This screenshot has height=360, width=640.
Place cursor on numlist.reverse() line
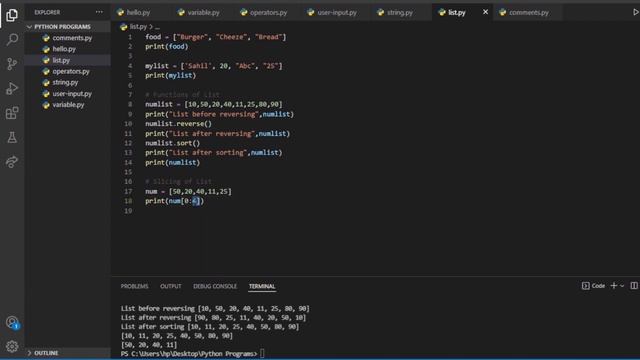point(178,124)
